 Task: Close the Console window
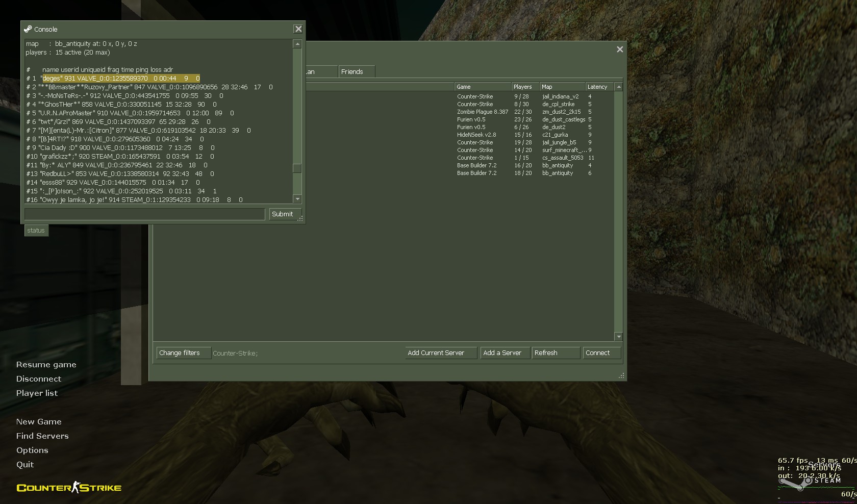pyautogui.click(x=298, y=29)
